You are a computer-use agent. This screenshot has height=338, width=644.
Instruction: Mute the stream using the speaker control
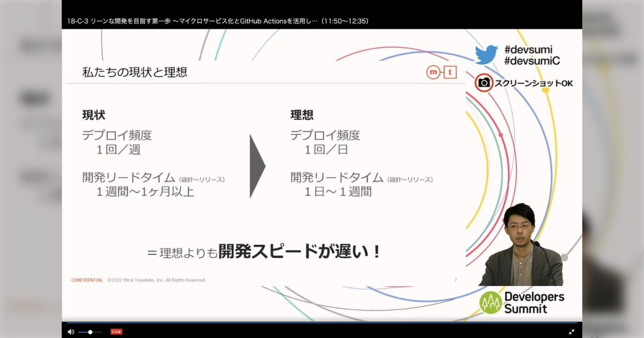70,331
